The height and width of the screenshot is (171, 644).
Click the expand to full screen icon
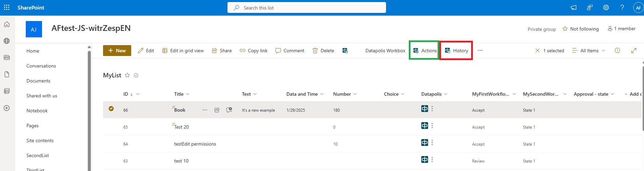[x=633, y=51]
